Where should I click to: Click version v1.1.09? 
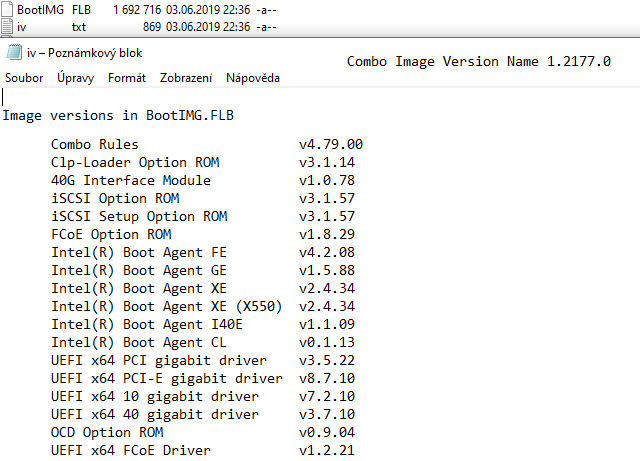[x=327, y=324]
